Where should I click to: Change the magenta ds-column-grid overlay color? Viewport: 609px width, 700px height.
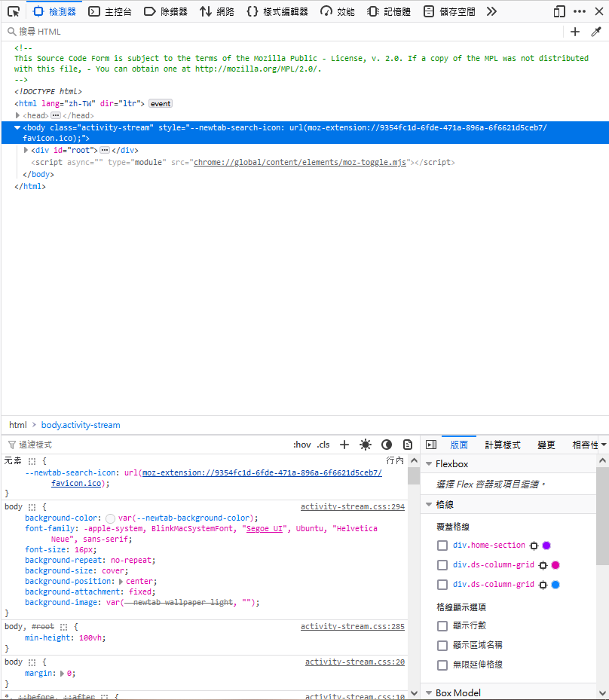coord(556,565)
